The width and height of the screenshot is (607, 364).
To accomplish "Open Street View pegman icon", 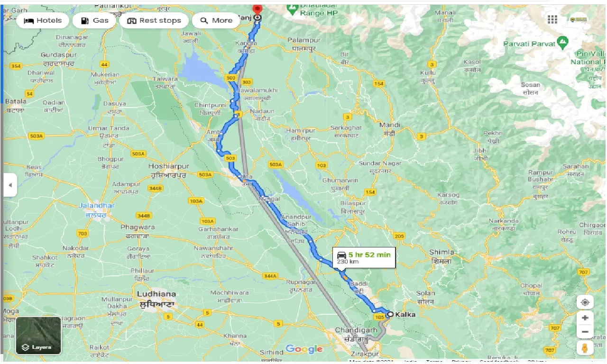I will tap(585, 348).
